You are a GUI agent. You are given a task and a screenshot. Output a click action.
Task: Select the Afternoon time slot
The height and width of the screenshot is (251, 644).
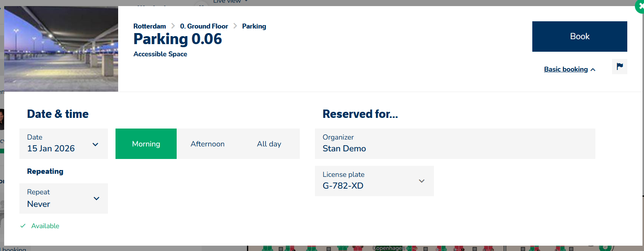[x=207, y=144]
